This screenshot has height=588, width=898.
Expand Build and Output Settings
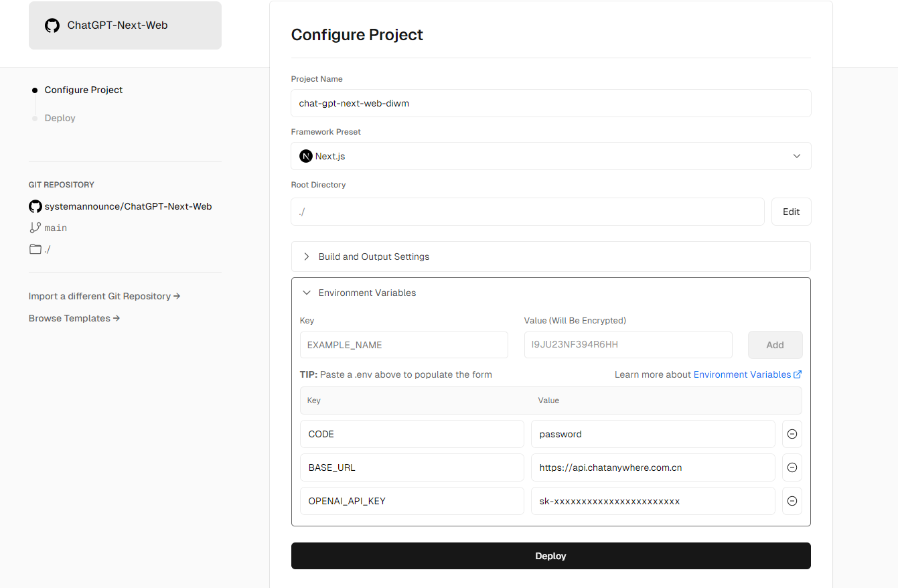(550, 256)
